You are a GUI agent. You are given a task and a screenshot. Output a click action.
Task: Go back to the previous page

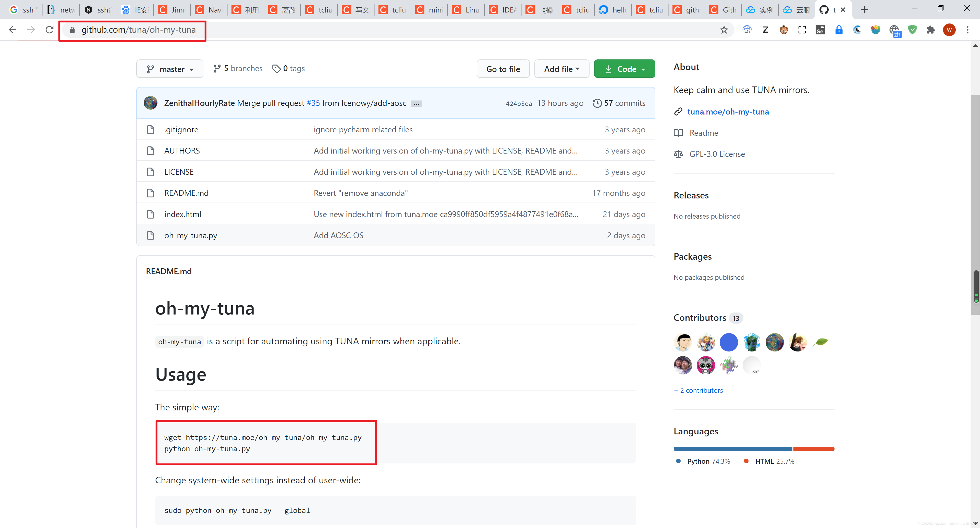[x=13, y=30]
